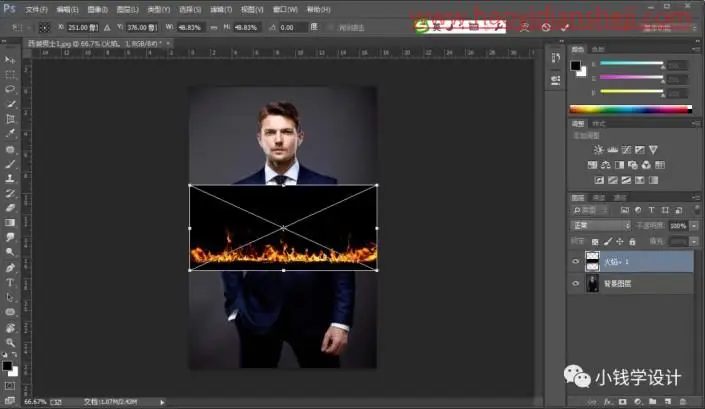705x409 pixels.
Task: Add a Channel Mixer adjustment
Action: click(646, 165)
